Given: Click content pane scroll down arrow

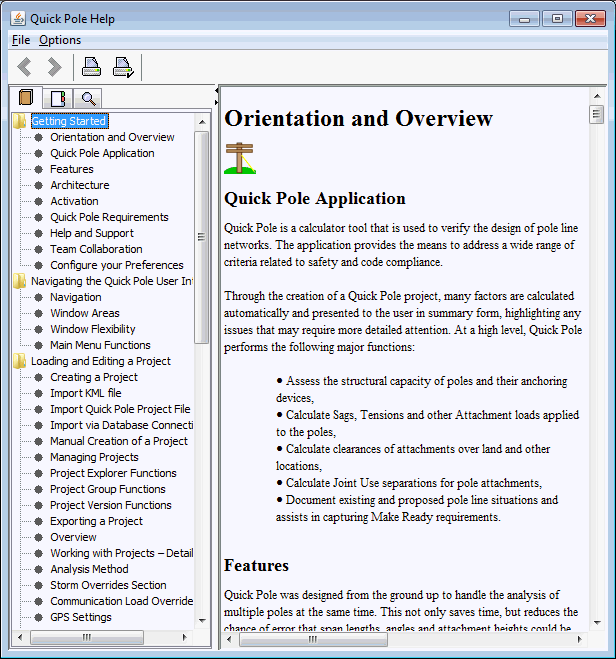Looking at the screenshot, I should tap(597, 622).
